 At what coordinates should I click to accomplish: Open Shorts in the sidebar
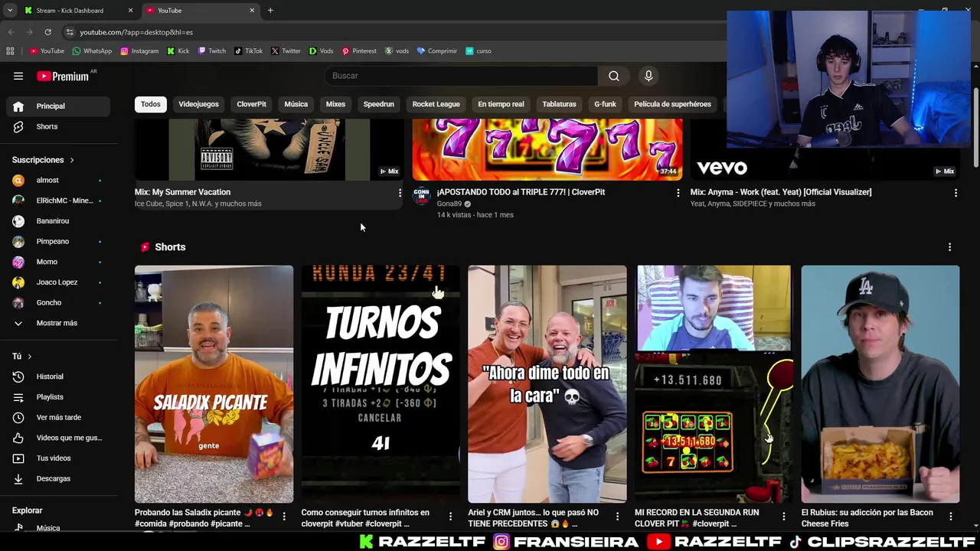pos(57,126)
